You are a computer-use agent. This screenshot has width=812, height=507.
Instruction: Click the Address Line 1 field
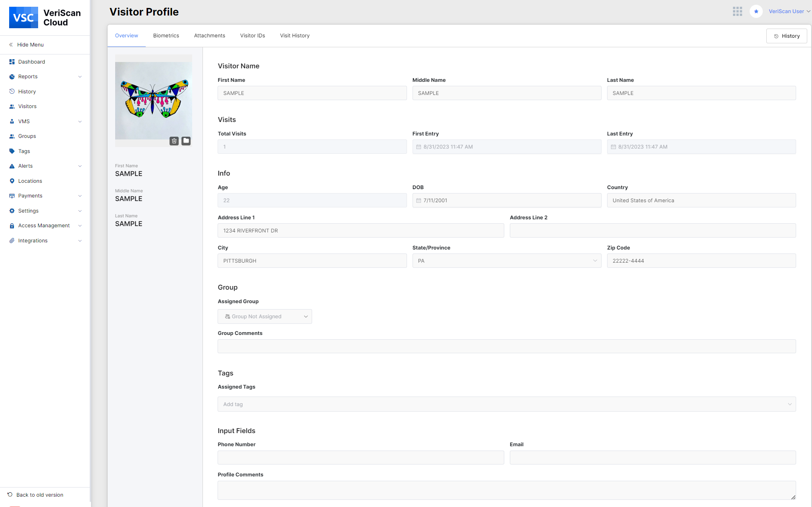[x=361, y=230]
